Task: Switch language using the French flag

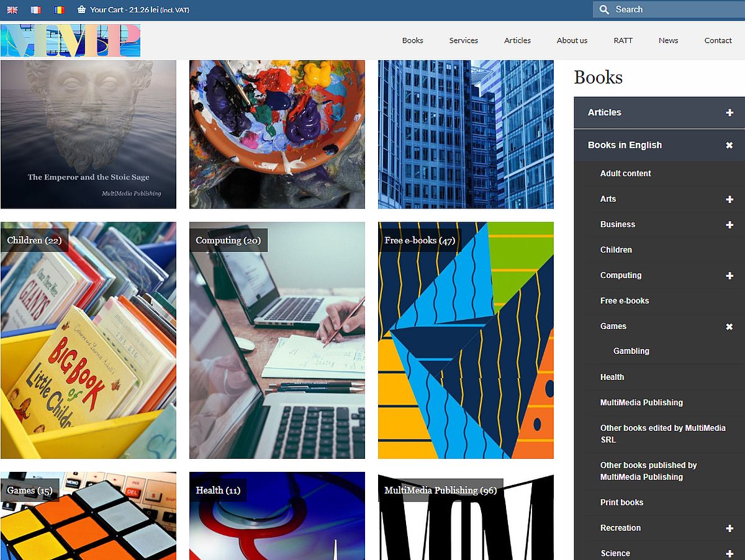Action: 35,10
